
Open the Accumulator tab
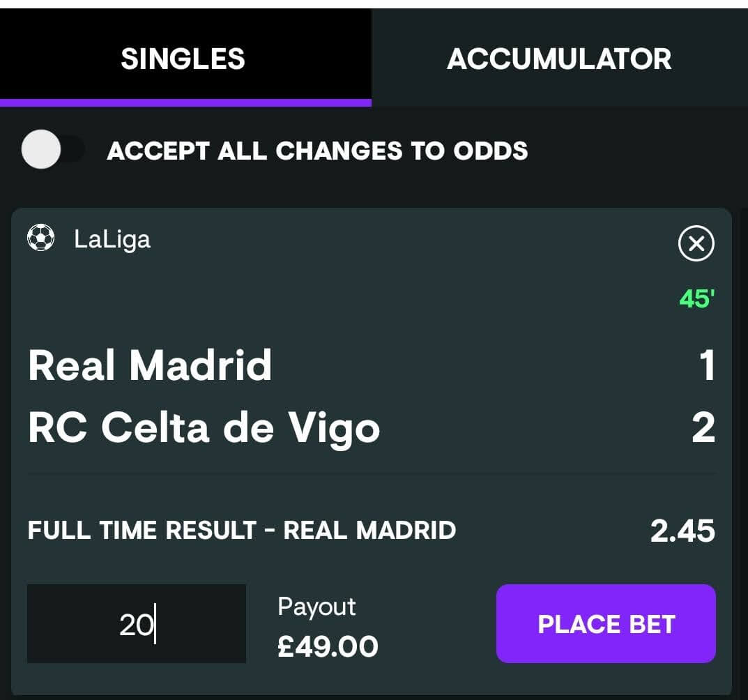pyautogui.click(x=560, y=58)
